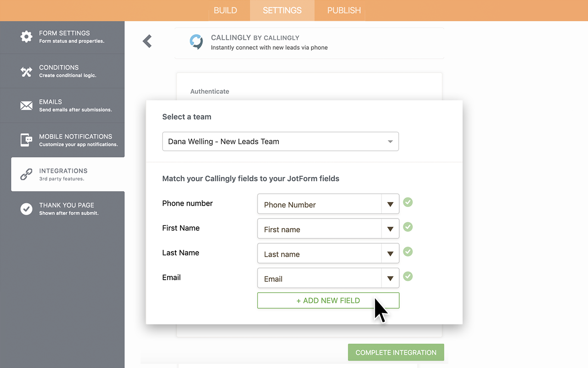Open the Settings tab
This screenshot has height=368, width=588.
pyautogui.click(x=282, y=10)
